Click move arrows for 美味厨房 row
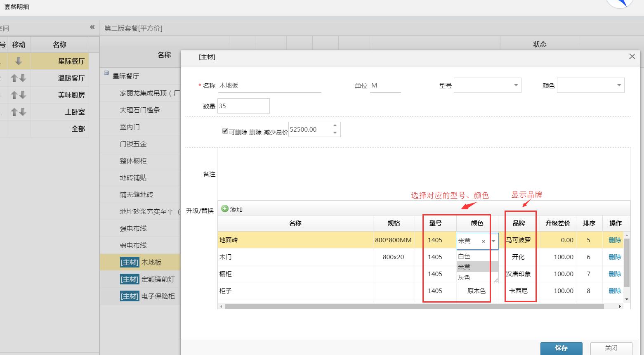The width and height of the screenshot is (644, 355). [19, 95]
